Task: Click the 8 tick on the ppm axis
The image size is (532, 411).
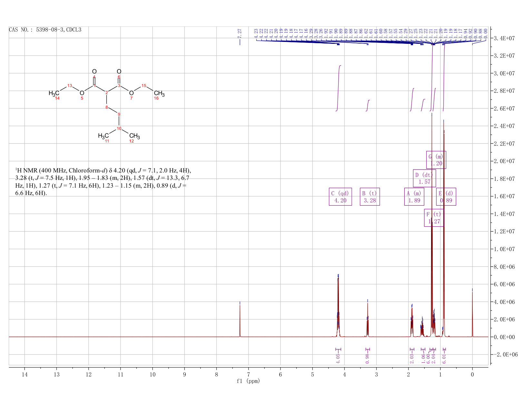Action: pos(216,374)
